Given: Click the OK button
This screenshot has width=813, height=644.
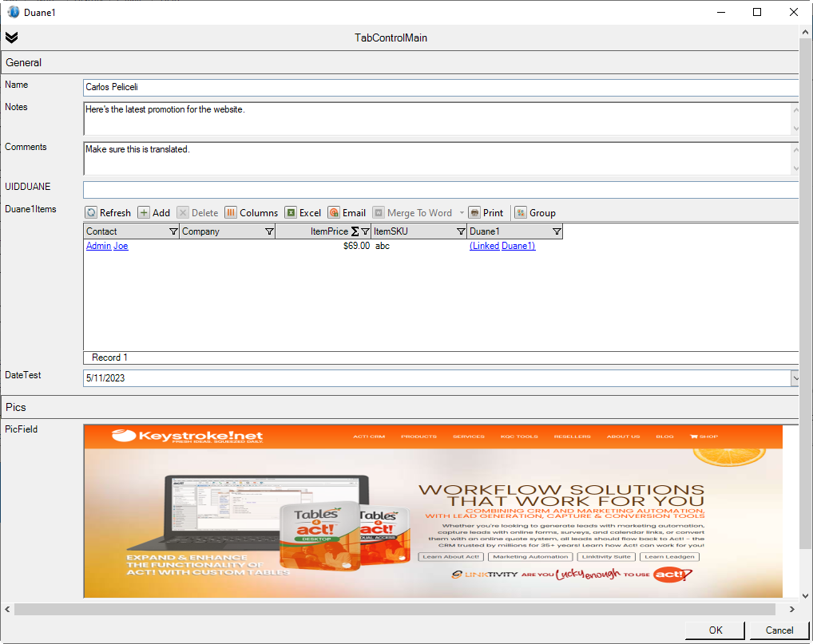Looking at the screenshot, I should pyautogui.click(x=715, y=630).
